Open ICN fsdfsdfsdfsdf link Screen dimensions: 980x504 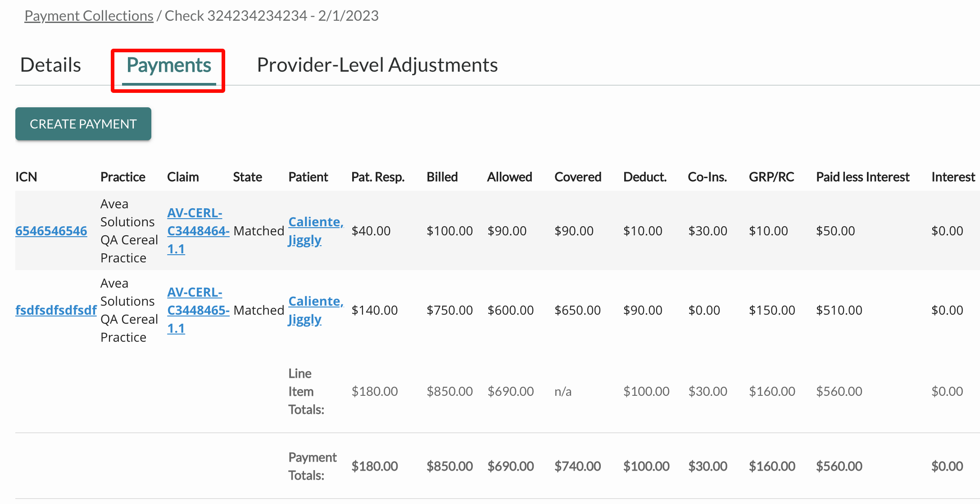tap(56, 310)
